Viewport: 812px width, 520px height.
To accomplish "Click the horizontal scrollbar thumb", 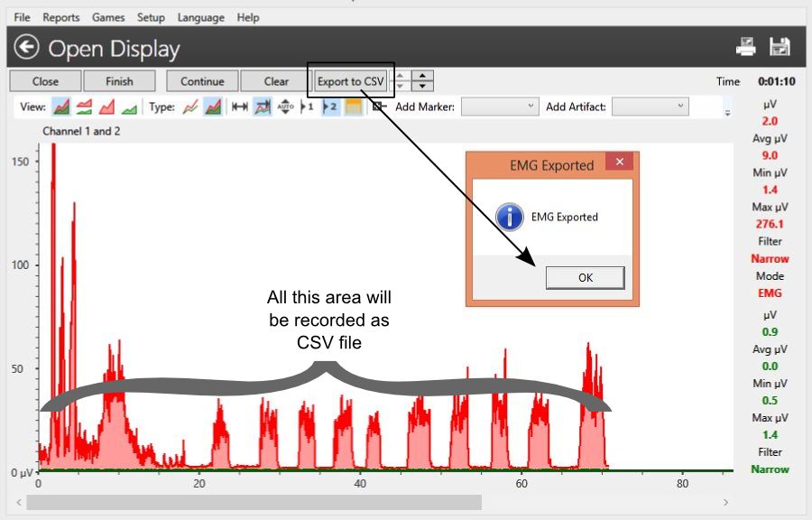I will (253, 502).
